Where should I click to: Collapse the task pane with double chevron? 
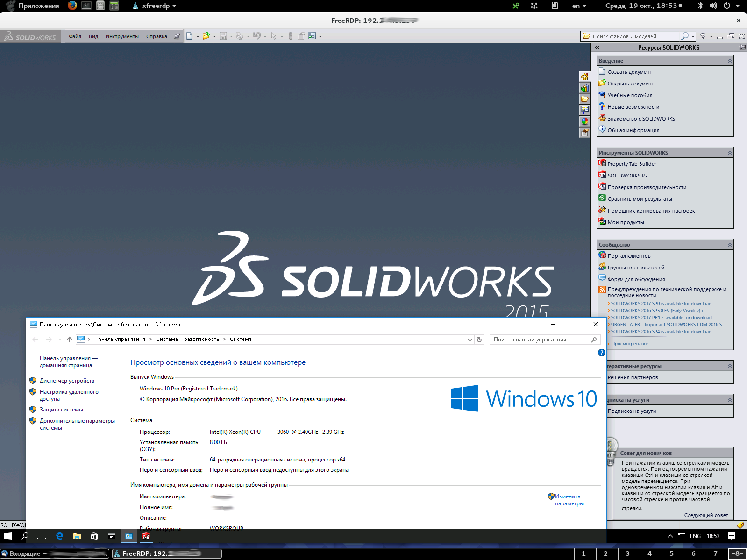point(597,47)
